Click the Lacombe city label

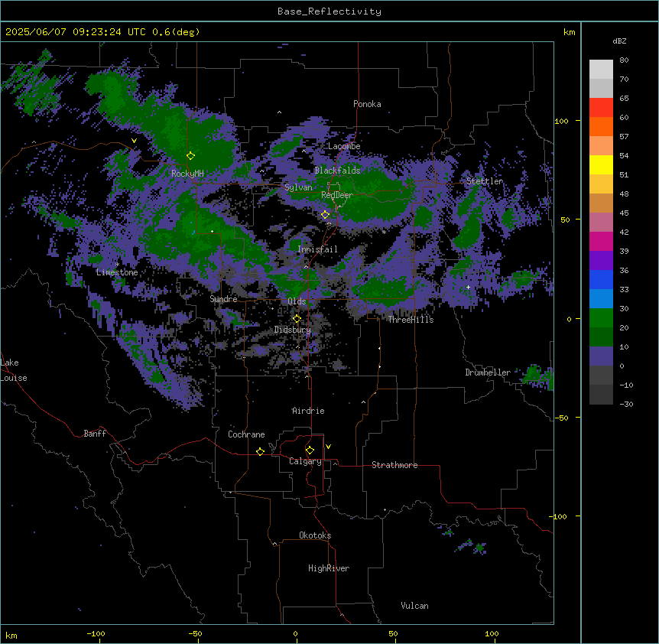pyautogui.click(x=344, y=146)
